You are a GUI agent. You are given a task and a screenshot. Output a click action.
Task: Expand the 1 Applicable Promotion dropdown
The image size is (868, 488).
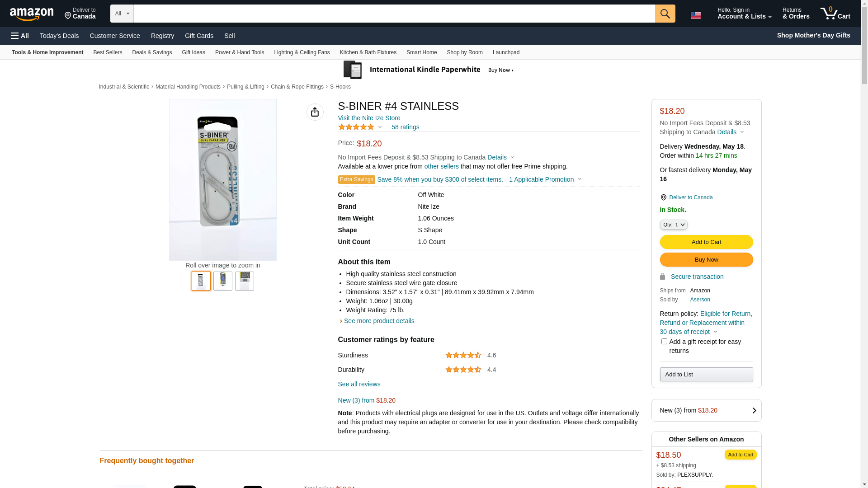(x=545, y=179)
